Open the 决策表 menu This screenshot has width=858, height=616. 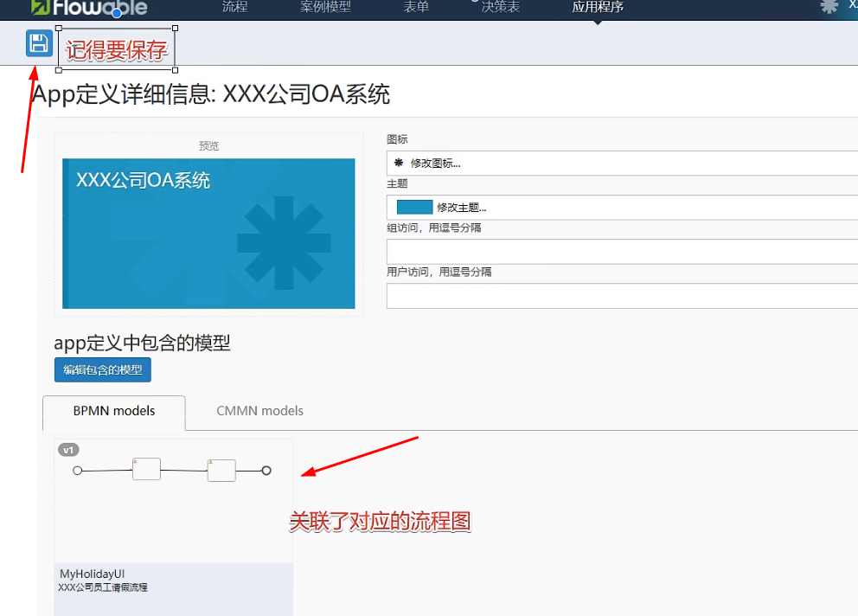pos(501,7)
